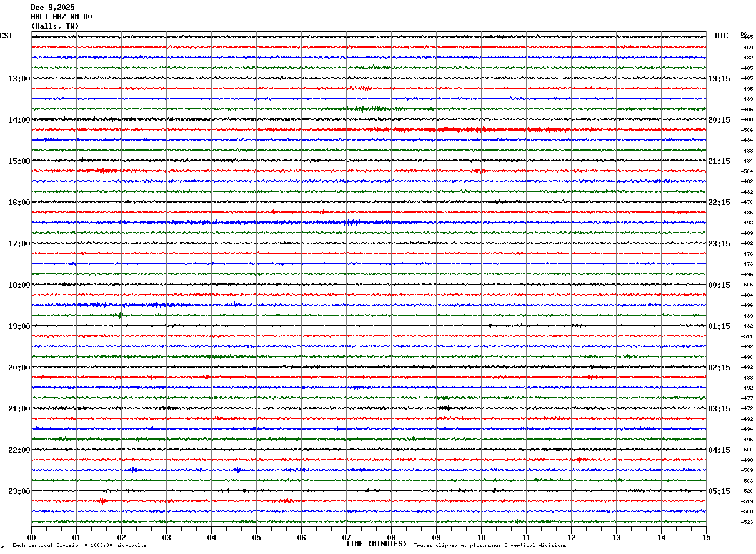Image resolution: width=756 pixels, height=554 pixels.
Task: Click the "CST" timezone label
Action: tap(6, 36)
